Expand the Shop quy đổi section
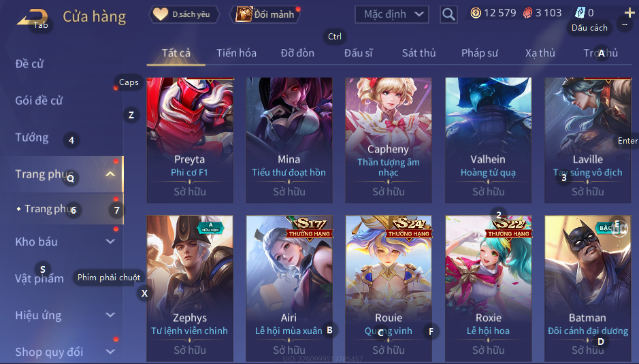Screen dimensions: 639x364 [x=110, y=351]
